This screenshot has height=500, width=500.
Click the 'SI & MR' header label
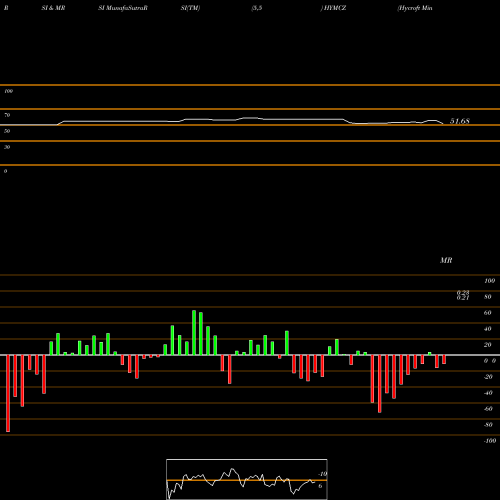click(x=53, y=8)
